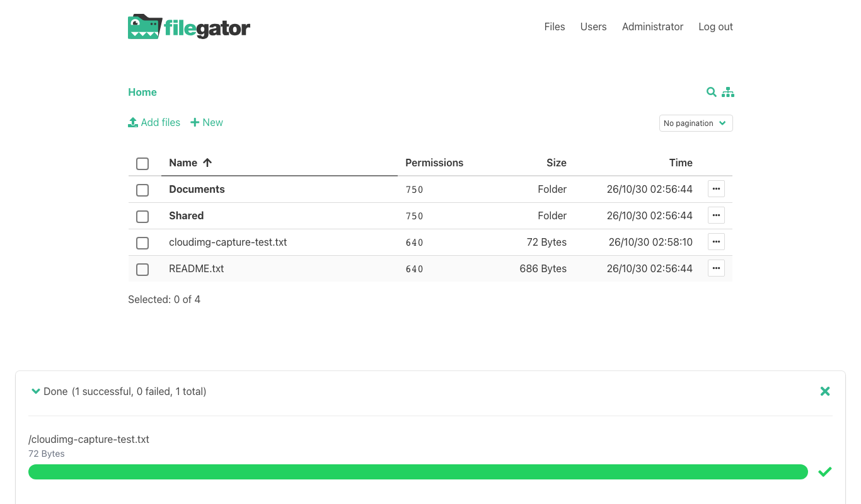Click the 26/10/30 02:58:10 time cell
This screenshot has width=861, height=504.
[650, 242]
